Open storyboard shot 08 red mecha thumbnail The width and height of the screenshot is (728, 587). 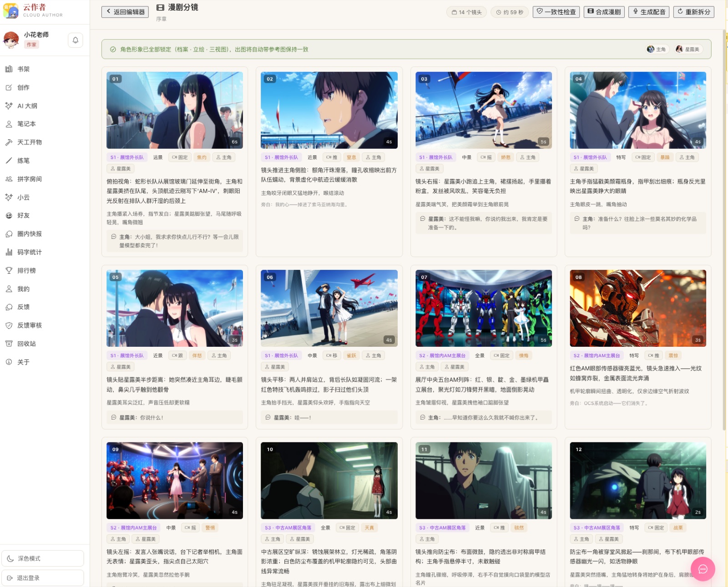coord(638,309)
